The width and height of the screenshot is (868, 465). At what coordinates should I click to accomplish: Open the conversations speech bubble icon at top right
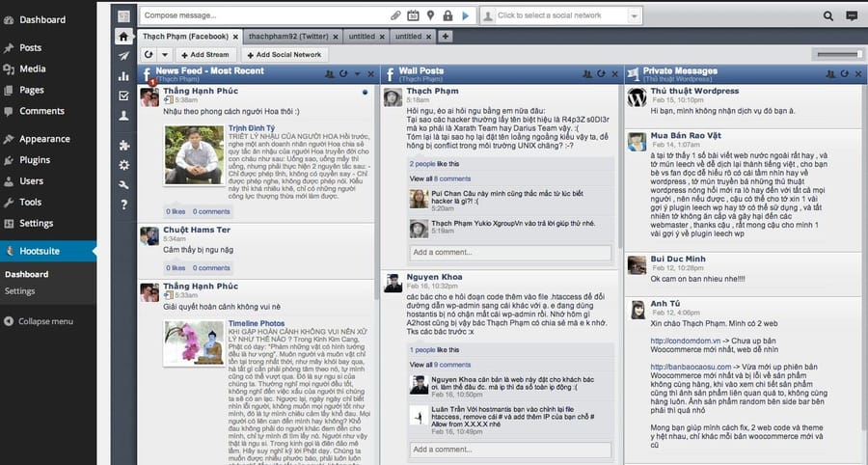(852, 16)
